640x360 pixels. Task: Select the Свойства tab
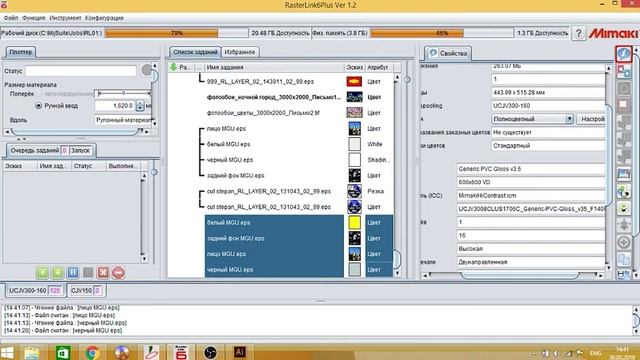point(448,53)
